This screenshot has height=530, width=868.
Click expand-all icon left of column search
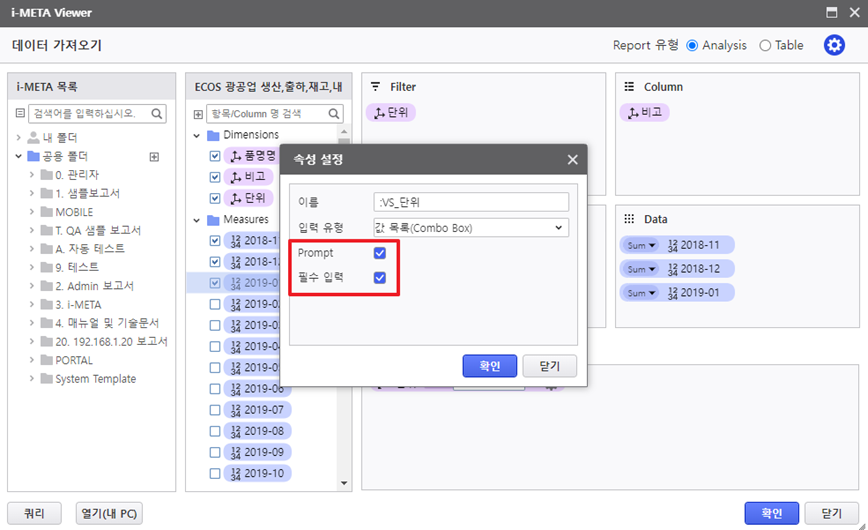pos(198,114)
